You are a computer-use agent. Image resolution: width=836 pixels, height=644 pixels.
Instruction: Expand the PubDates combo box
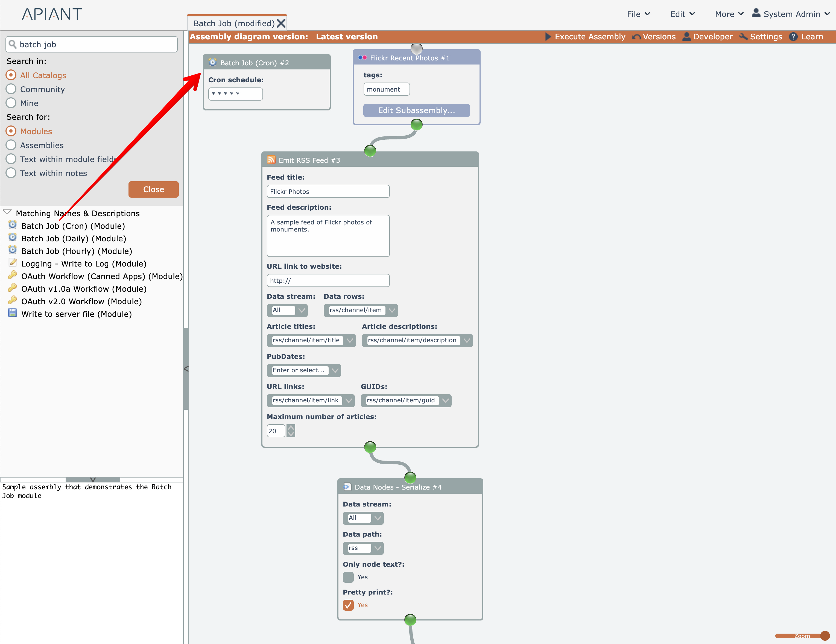tap(335, 370)
